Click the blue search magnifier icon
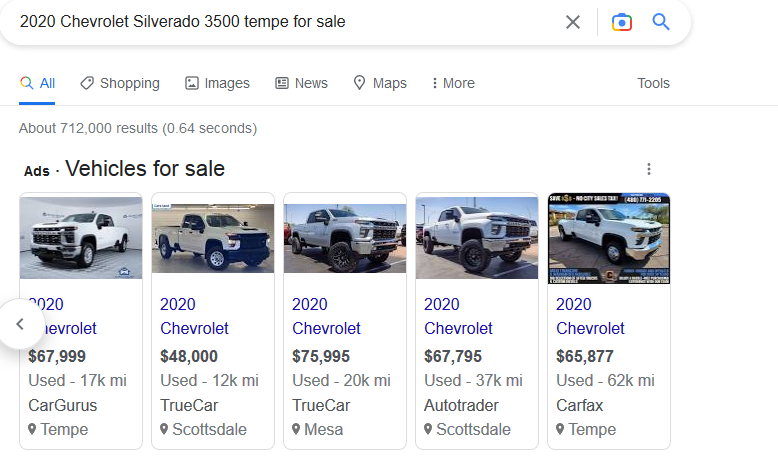The image size is (778, 457). (661, 22)
